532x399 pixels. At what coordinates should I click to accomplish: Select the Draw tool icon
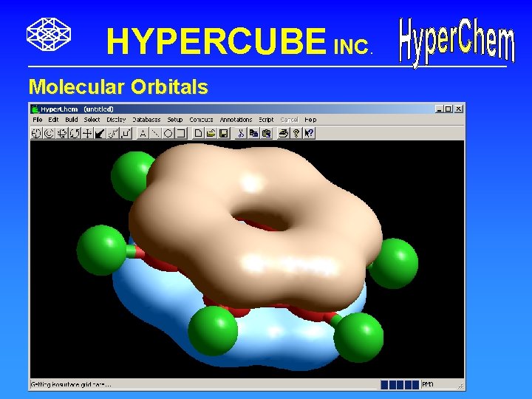(36, 133)
